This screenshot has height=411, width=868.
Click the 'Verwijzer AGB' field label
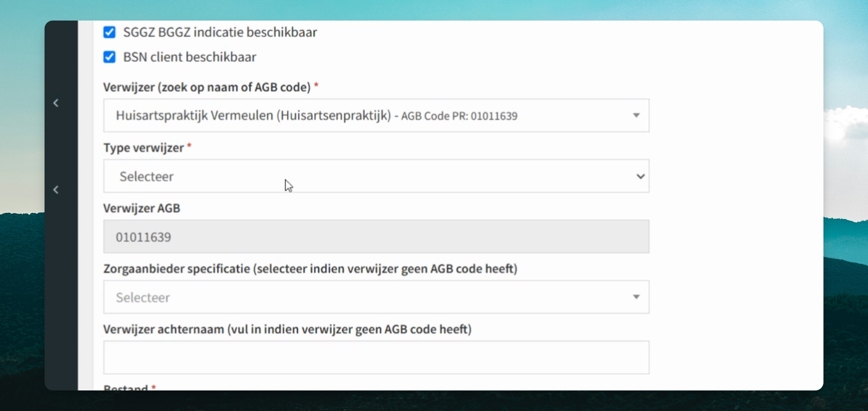coord(142,208)
